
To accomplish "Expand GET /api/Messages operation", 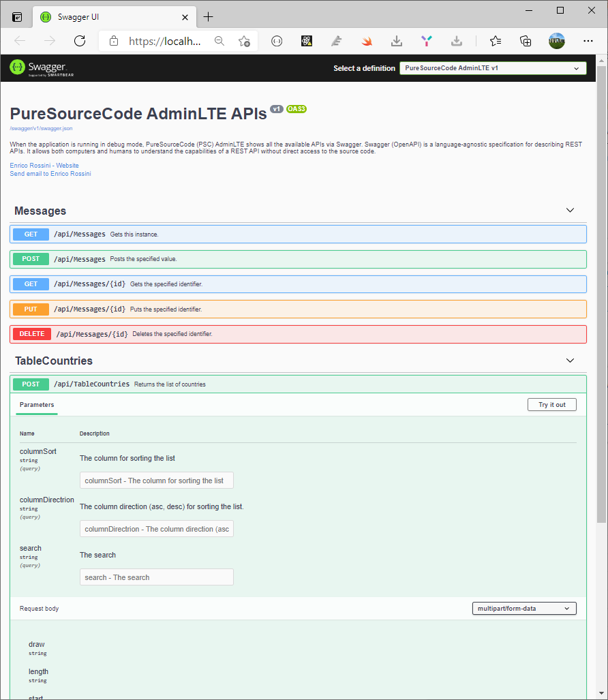I will pyautogui.click(x=298, y=234).
